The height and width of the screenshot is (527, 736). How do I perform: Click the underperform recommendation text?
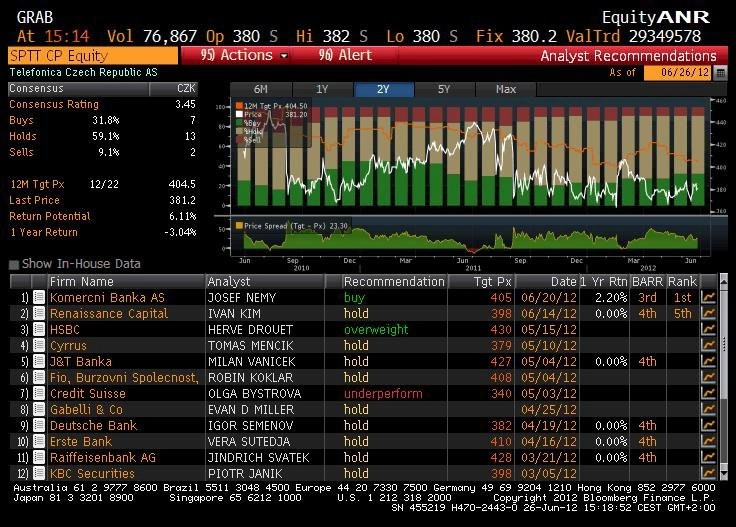(383, 393)
